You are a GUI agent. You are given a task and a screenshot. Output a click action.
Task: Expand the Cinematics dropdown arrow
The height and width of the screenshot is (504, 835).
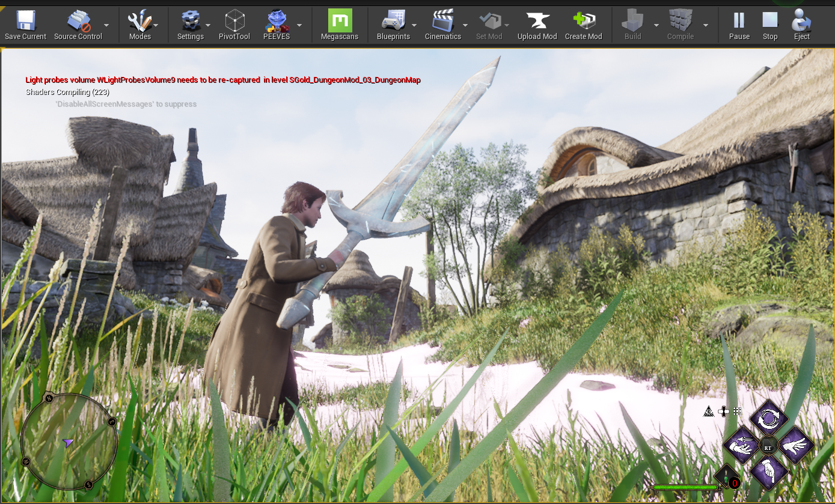(465, 25)
